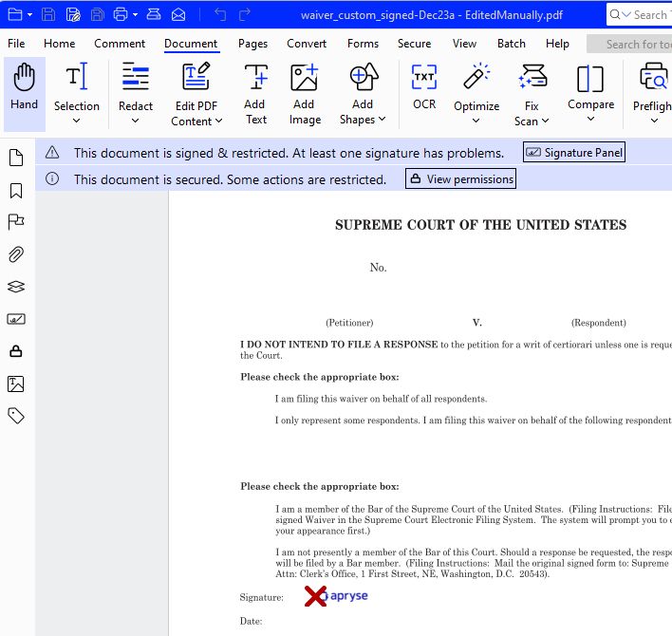Click the Undo arrow icon
The width and height of the screenshot is (672, 636).
point(220,14)
